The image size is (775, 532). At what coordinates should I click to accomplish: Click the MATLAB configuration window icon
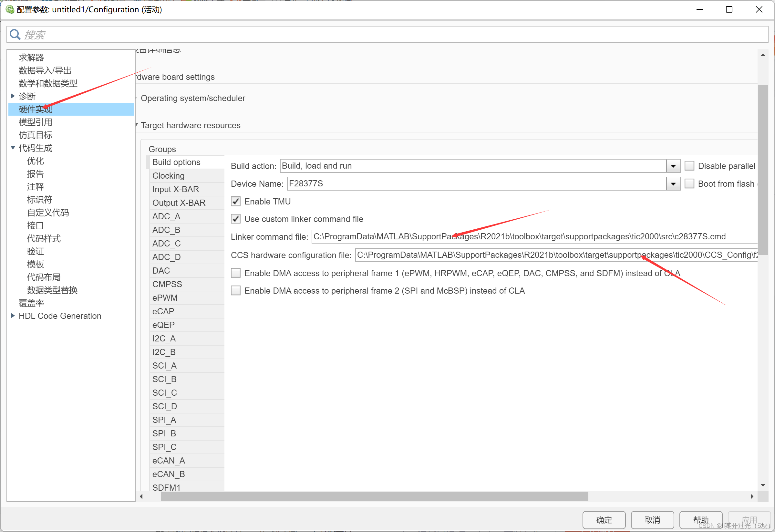pos(9,9)
